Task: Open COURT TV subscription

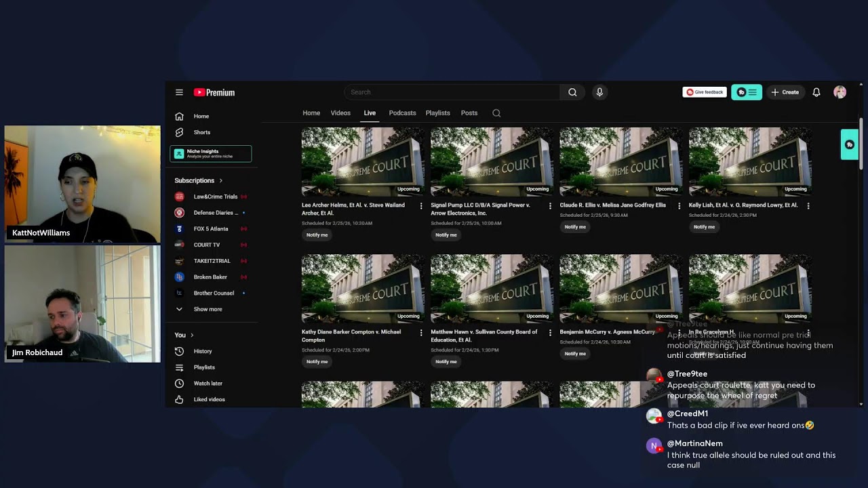Action: tap(212, 245)
